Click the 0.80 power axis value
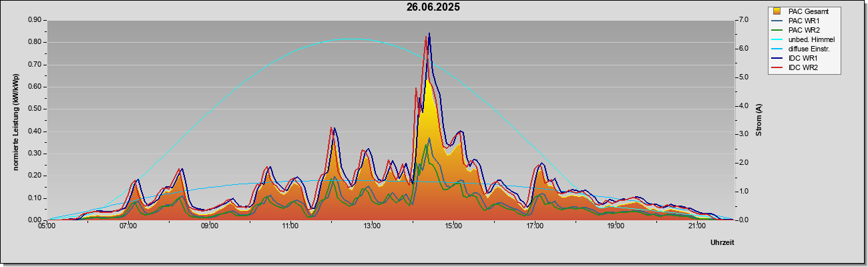The image size is (868, 267). pos(35,42)
